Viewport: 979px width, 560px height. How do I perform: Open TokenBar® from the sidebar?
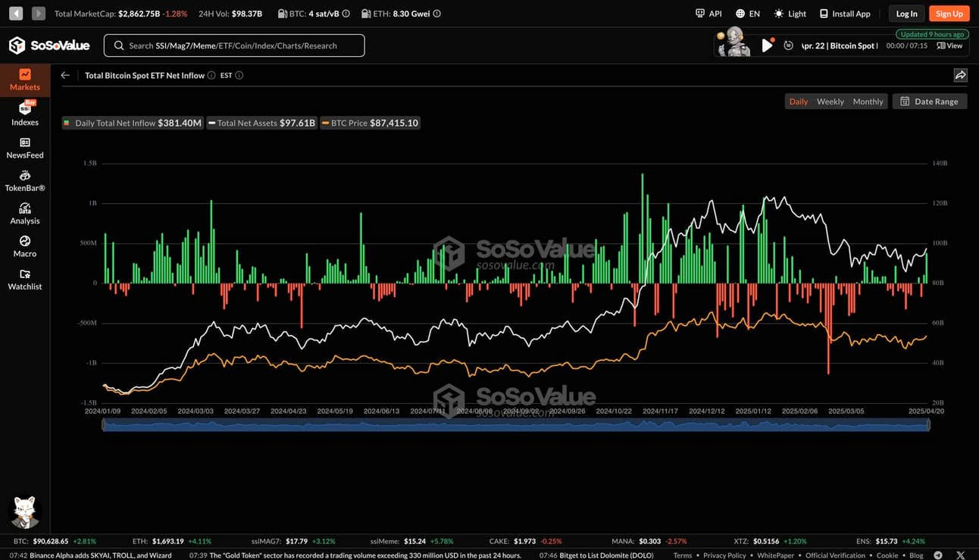coord(25,180)
